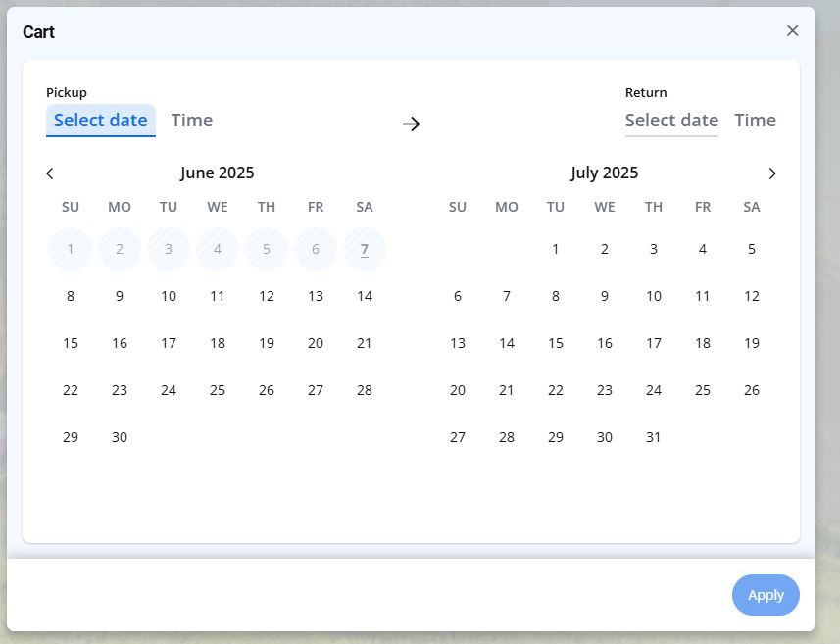Select June 30 in June 2025
840x644 pixels.
pos(120,437)
